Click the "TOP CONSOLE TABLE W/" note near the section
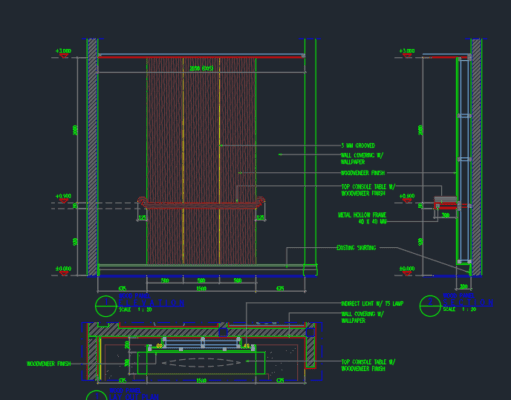Image resolution: width=511 pixels, height=400 pixels. click(368, 187)
